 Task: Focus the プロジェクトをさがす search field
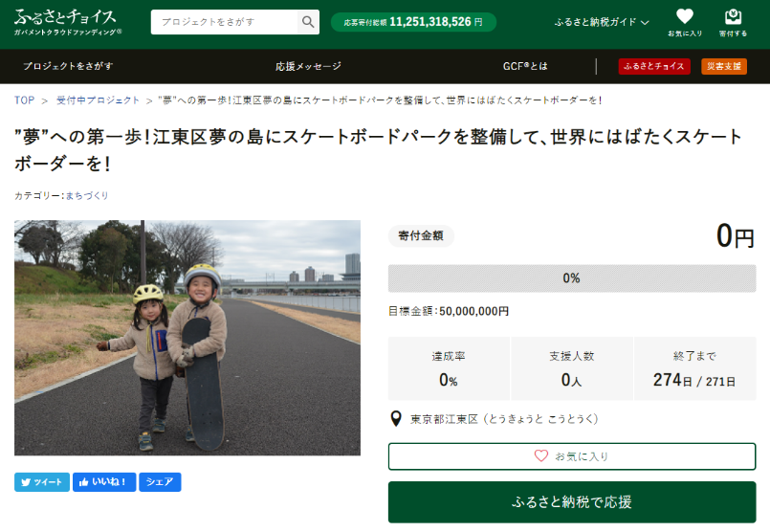pyautogui.click(x=224, y=22)
